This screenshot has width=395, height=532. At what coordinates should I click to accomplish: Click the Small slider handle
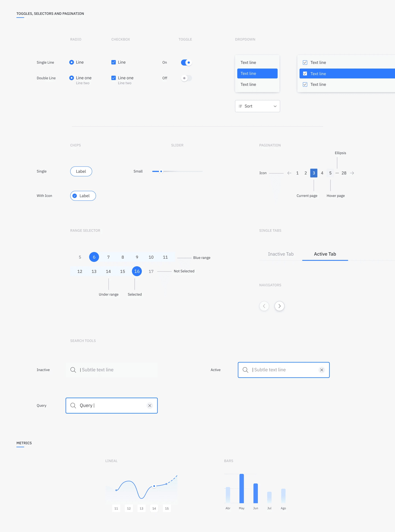pyautogui.click(x=161, y=171)
